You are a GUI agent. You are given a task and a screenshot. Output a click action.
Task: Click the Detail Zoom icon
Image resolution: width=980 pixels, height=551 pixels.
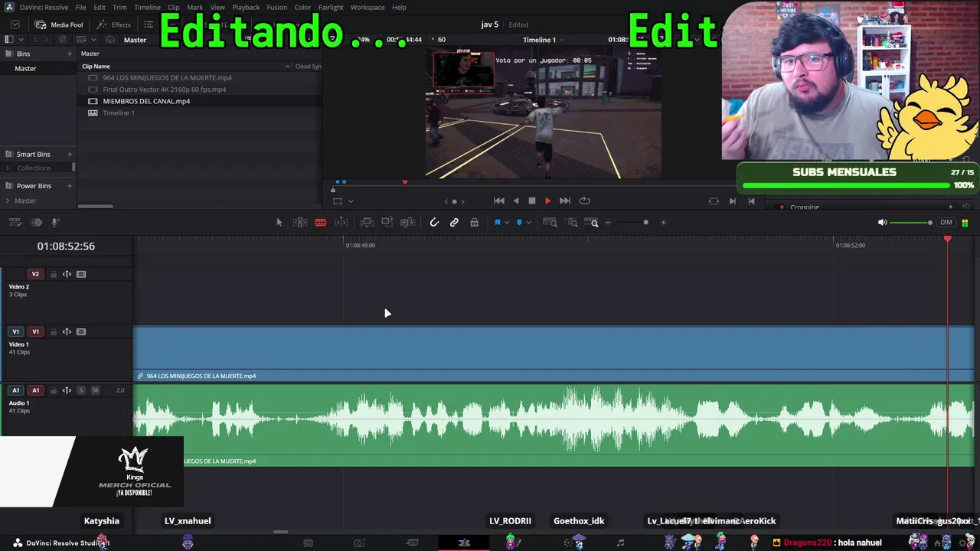(573, 223)
